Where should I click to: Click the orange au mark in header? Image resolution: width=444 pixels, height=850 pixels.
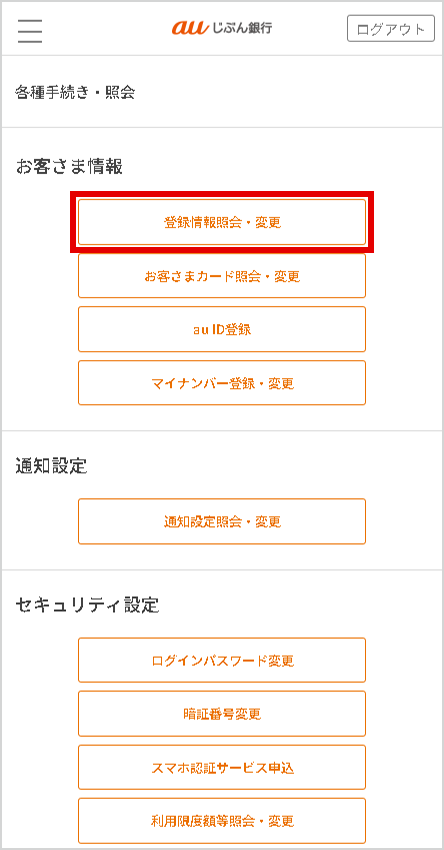click(190, 29)
